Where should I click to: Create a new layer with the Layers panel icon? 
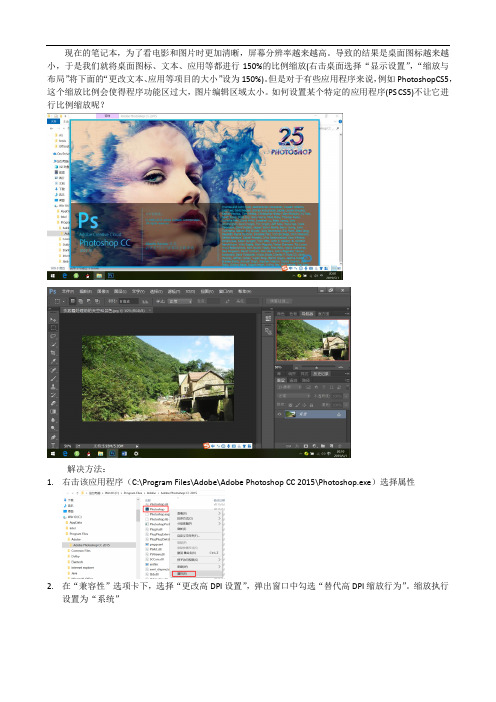(x=331, y=446)
